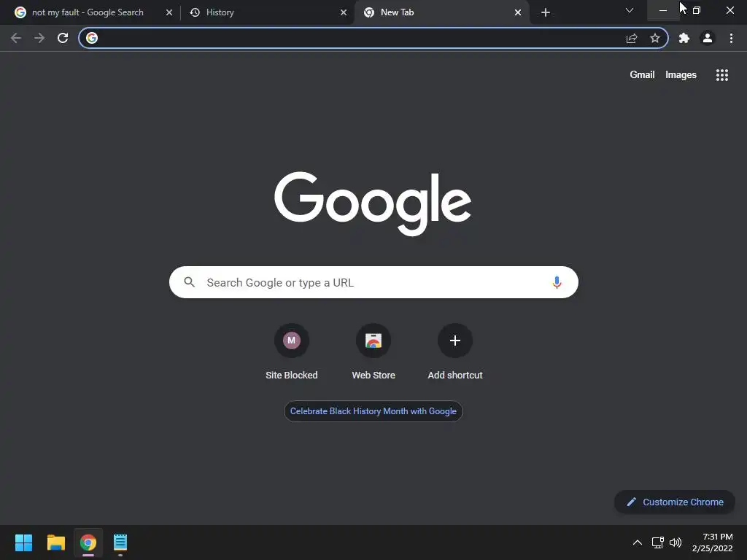Bookmark this tab with the star icon
The width and height of the screenshot is (747, 560).
click(x=655, y=38)
